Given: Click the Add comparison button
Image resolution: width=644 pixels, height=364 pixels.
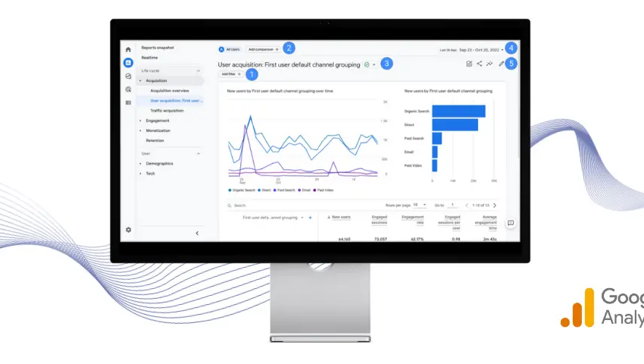Looking at the screenshot, I should point(263,49).
